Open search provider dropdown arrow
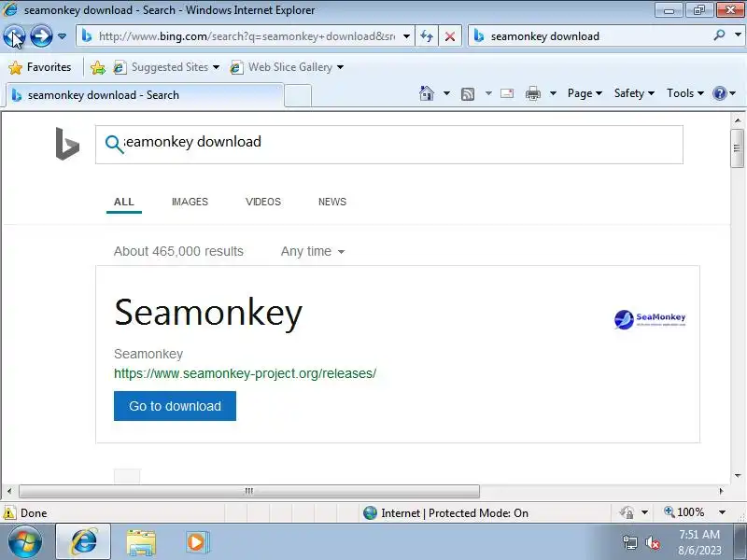Viewport: 747px width, 560px height. [738, 35]
